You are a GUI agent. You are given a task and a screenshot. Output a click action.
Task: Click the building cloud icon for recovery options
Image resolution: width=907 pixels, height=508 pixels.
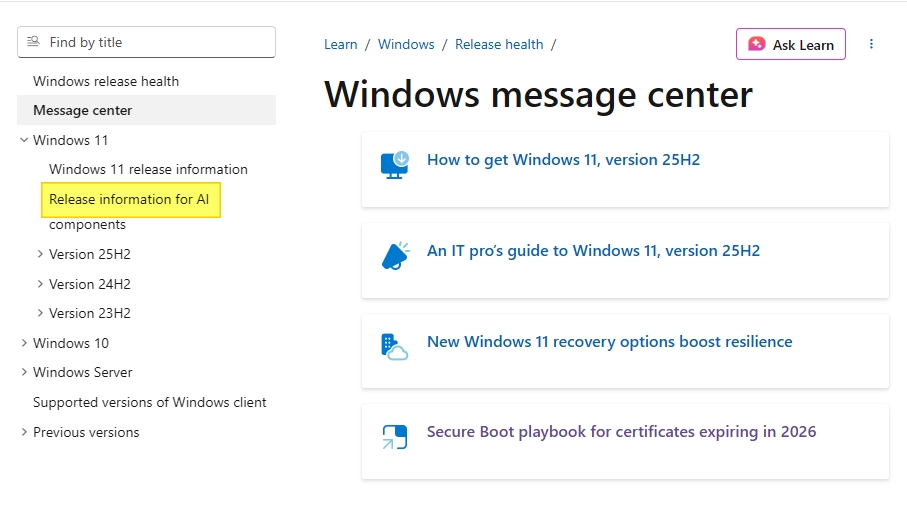tap(394, 346)
